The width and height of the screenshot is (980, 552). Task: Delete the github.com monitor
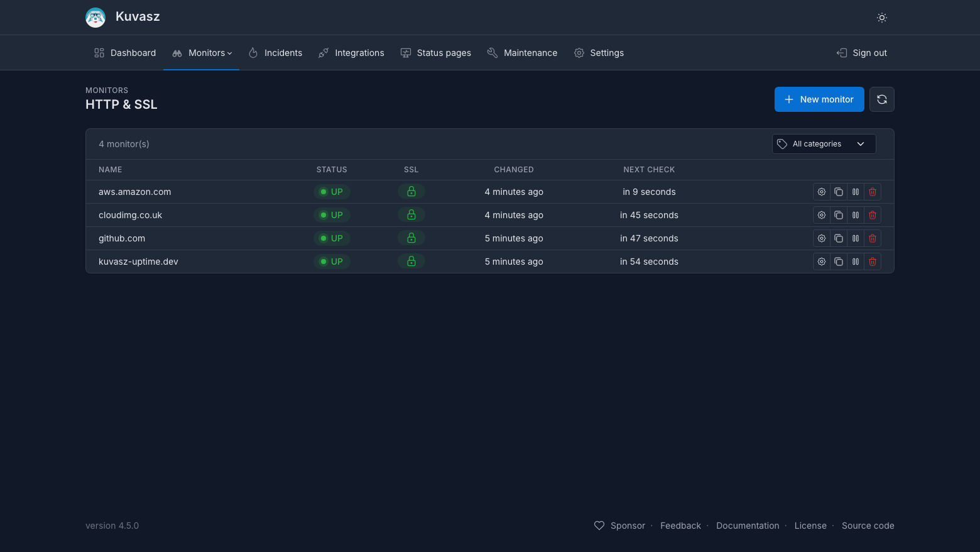(x=873, y=238)
